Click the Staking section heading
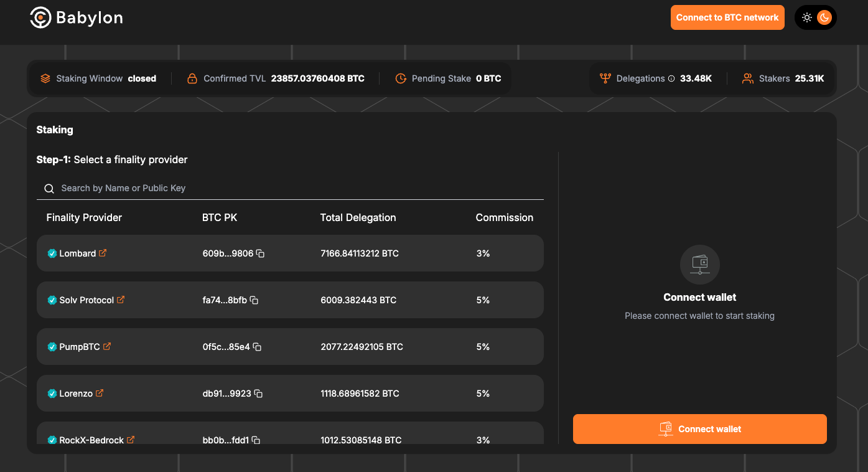Viewport: 868px width, 472px height. [55, 130]
